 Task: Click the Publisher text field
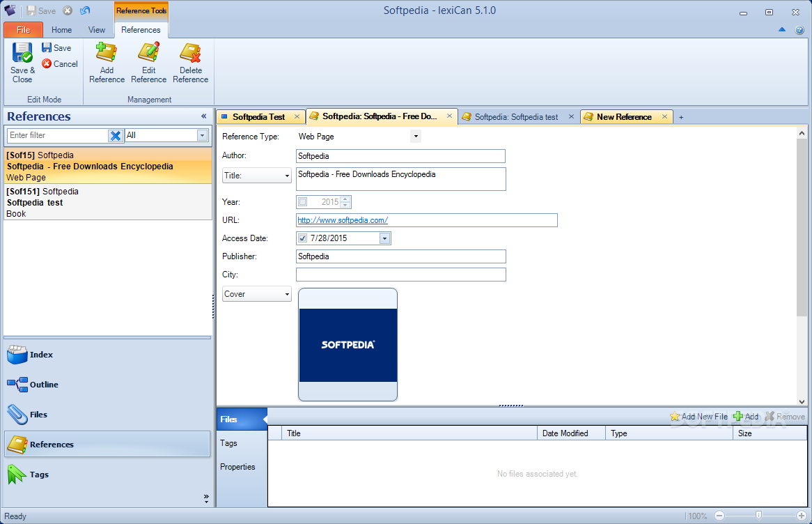coord(400,256)
